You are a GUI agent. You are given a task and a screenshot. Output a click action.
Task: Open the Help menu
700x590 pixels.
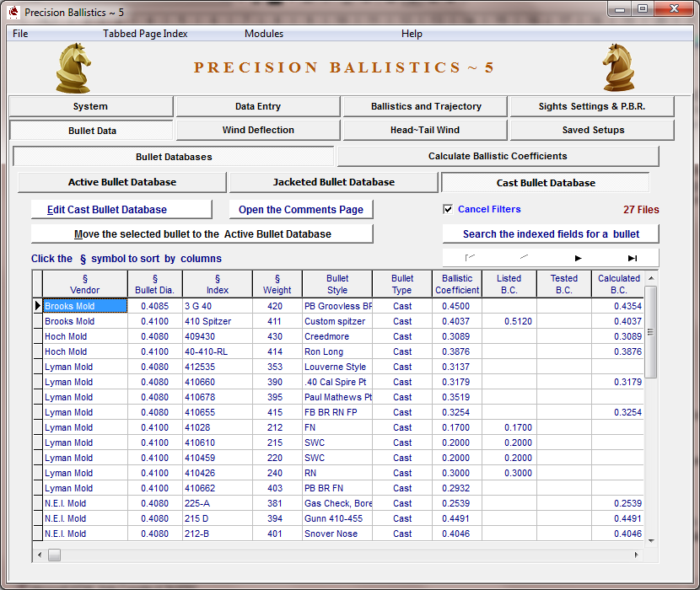pyautogui.click(x=412, y=34)
